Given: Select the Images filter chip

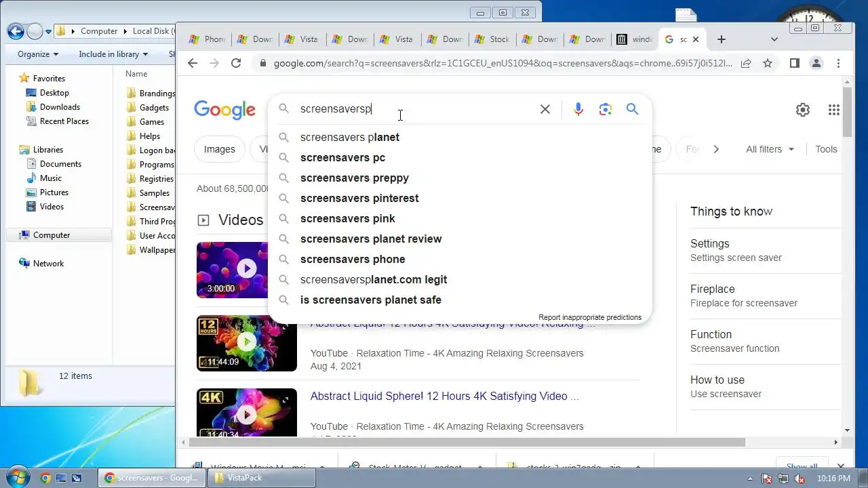Looking at the screenshot, I should pos(220,149).
